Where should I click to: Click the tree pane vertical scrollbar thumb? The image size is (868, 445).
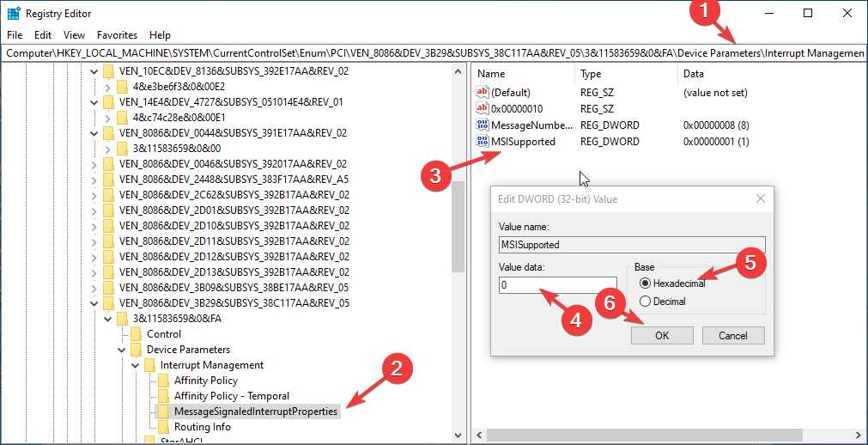pos(458,227)
